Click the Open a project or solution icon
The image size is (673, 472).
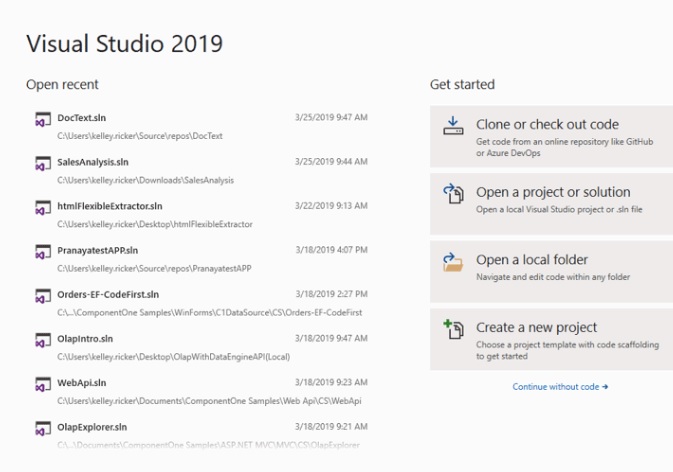point(453,194)
